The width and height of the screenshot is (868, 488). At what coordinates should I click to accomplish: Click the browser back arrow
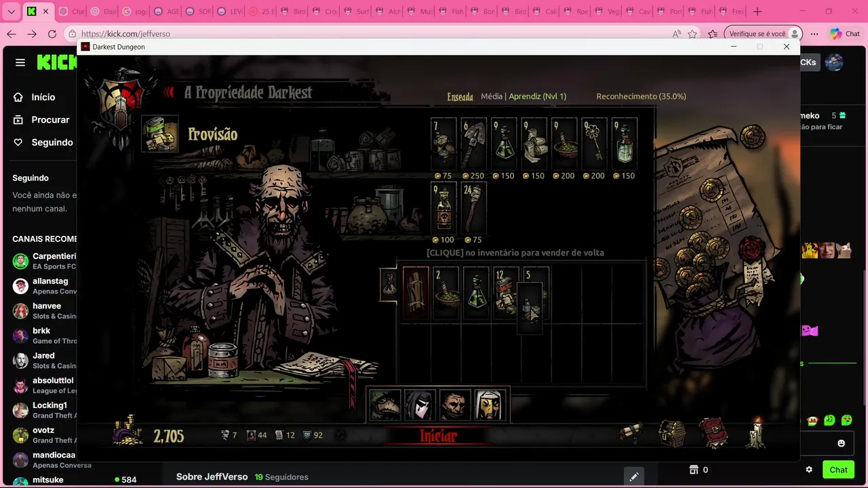coord(12,34)
